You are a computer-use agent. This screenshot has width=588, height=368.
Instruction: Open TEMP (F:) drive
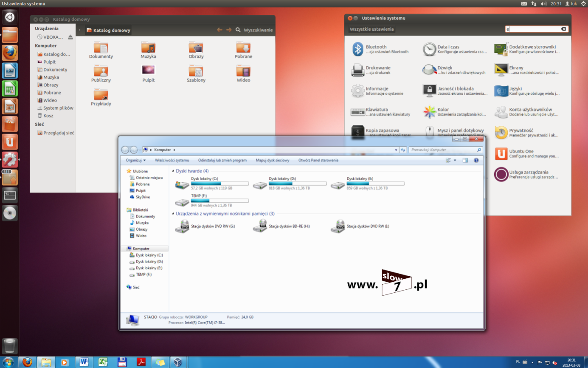pos(212,200)
